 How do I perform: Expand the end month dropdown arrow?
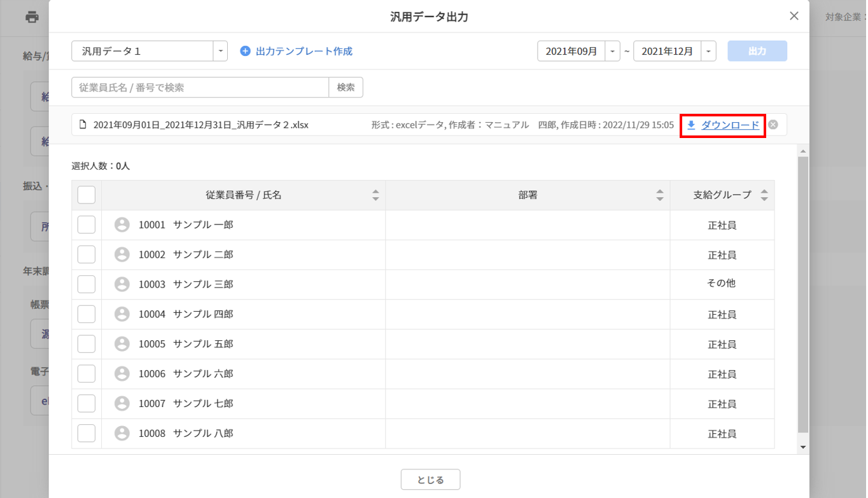(709, 51)
